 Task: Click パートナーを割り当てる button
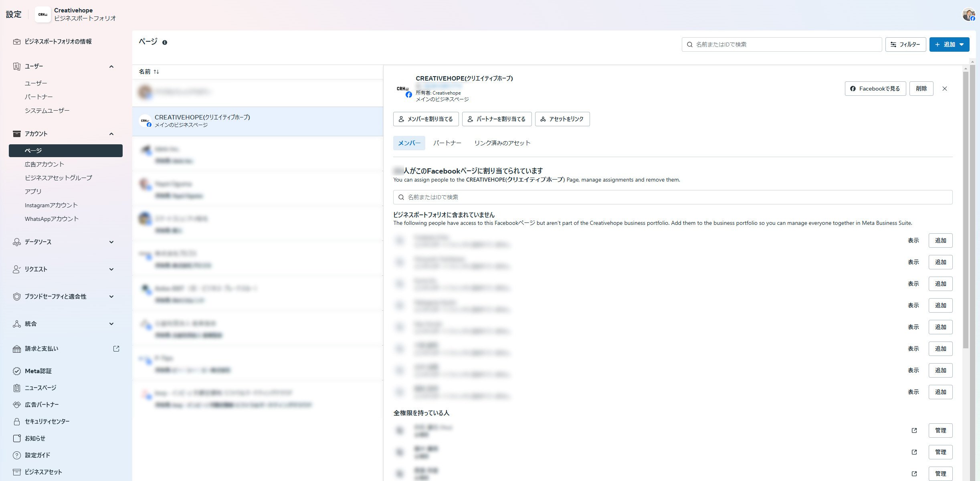pyautogui.click(x=497, y=119)
